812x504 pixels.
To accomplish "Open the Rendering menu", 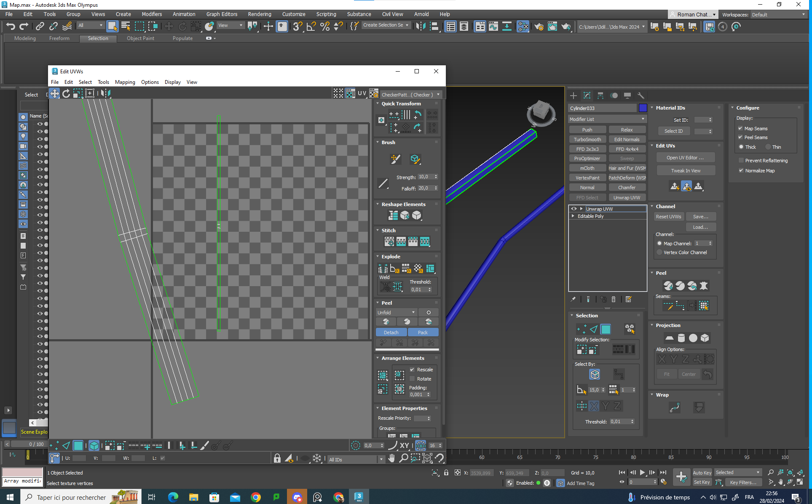I will [x=260, y=14].
